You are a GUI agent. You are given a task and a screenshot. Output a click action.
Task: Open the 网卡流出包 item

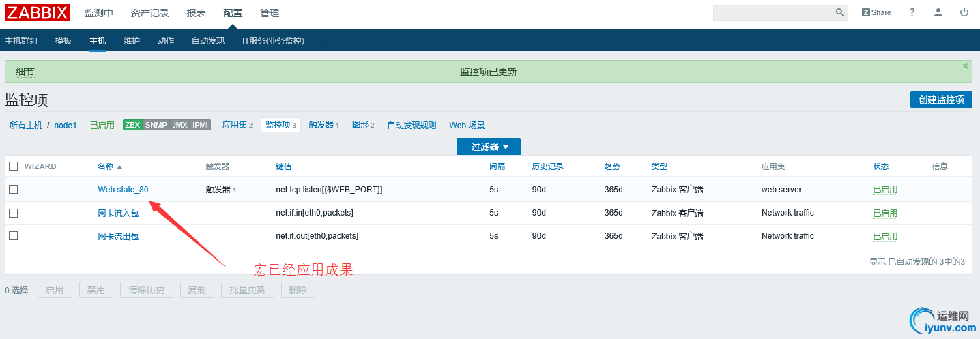point(118,237)
